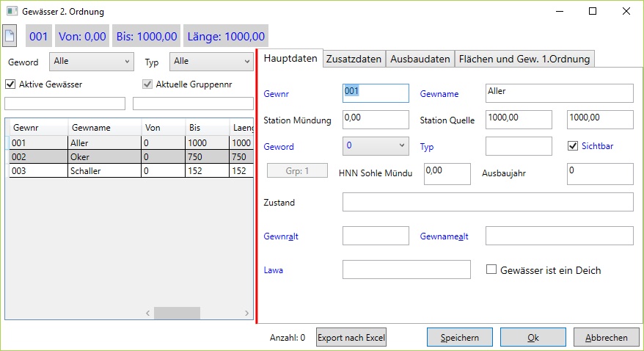Select Flächen und Gew. 1.Ordnung tab
The width and height of the screenshot is (644, 351).
524,59
